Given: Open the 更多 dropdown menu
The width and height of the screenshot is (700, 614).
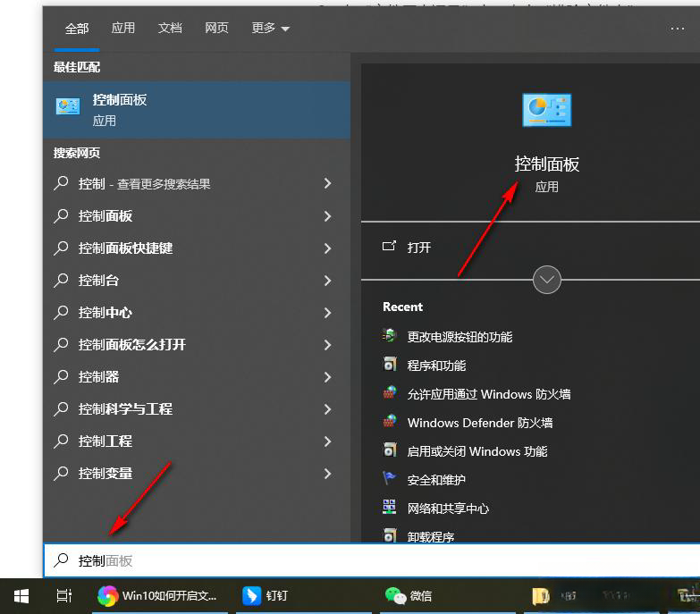Looking at the screenshot, I should coord(271,28).
